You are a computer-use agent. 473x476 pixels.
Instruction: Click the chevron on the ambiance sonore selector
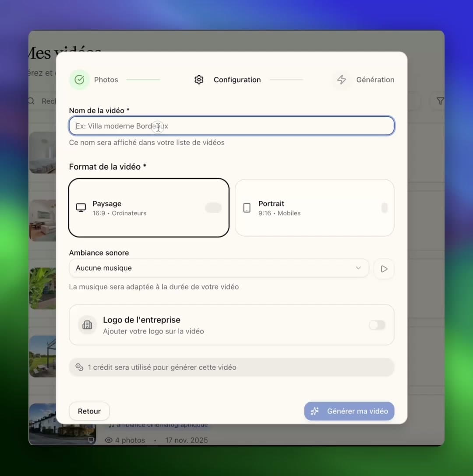click(x=358, y=268)
